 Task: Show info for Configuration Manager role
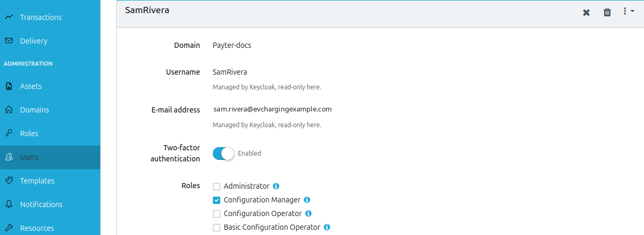(307, 200)
